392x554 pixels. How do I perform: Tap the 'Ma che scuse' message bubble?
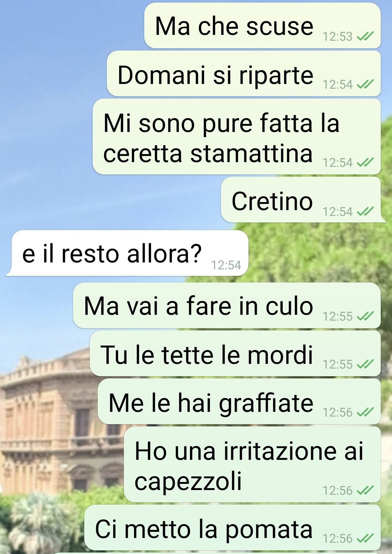(x=262, y=25)
